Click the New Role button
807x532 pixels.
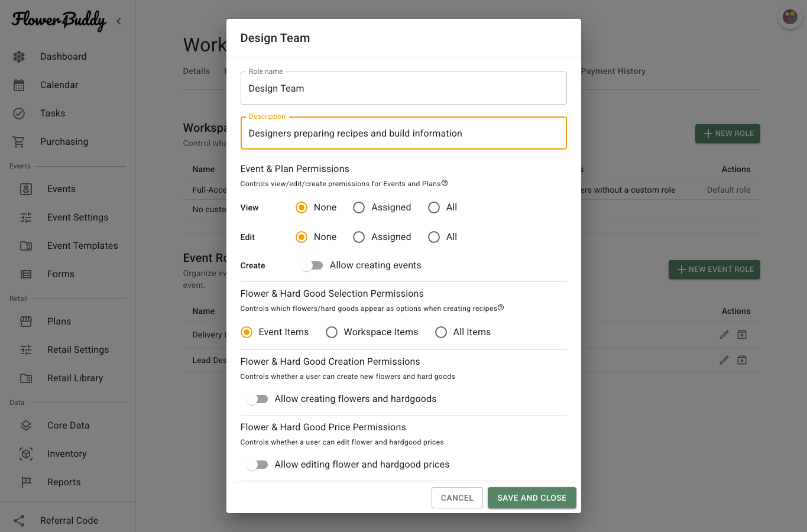click(728, 134)
